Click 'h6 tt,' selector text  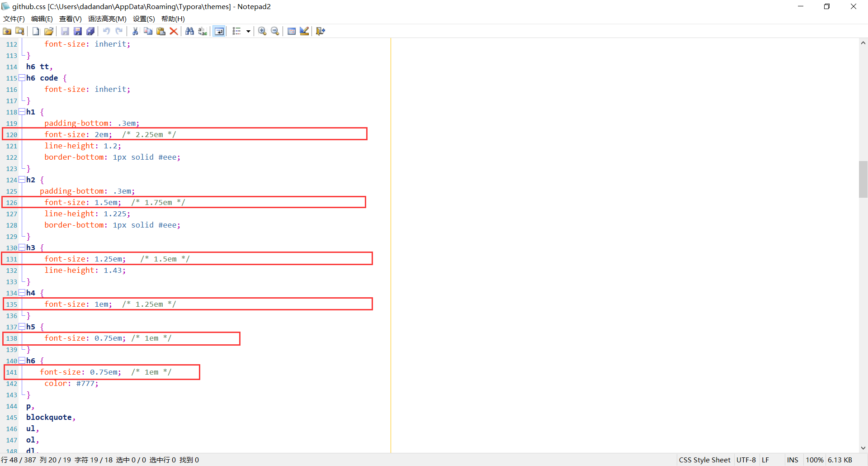[x=39, y=67]
